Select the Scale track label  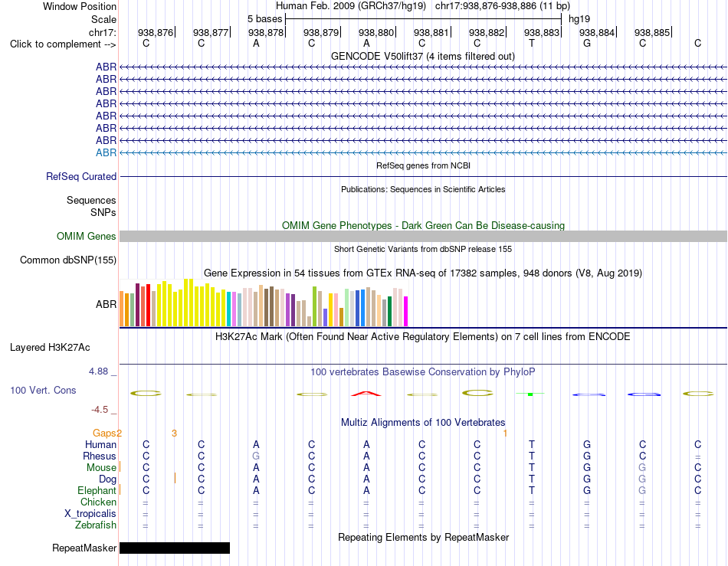coord(103,19)
